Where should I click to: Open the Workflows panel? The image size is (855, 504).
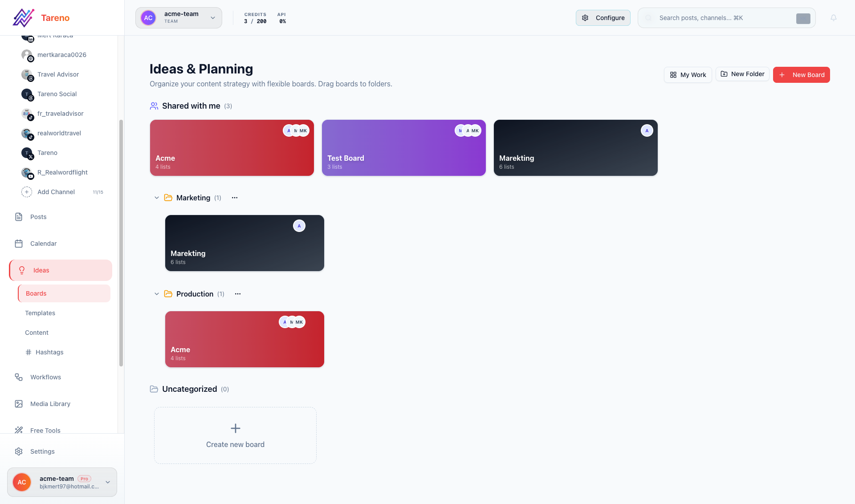click(x=45, y=377)
